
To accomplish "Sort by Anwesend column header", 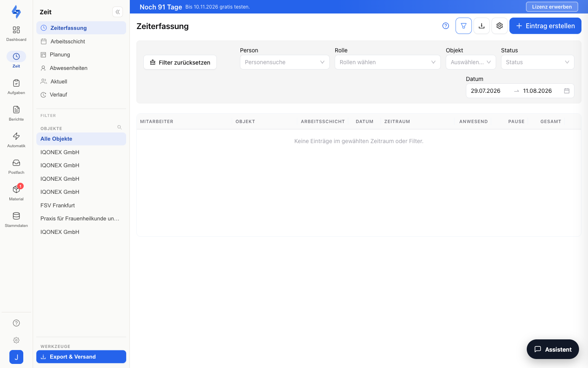I will 474,121.
